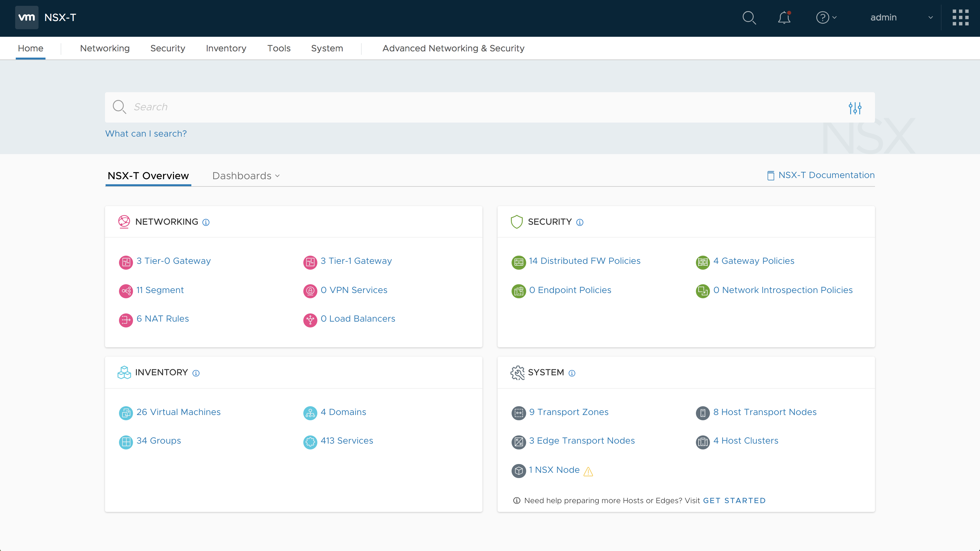Viewport: 980px width, 551px height.
Task: Click the Search input field
Action: [x=490, y=107]
